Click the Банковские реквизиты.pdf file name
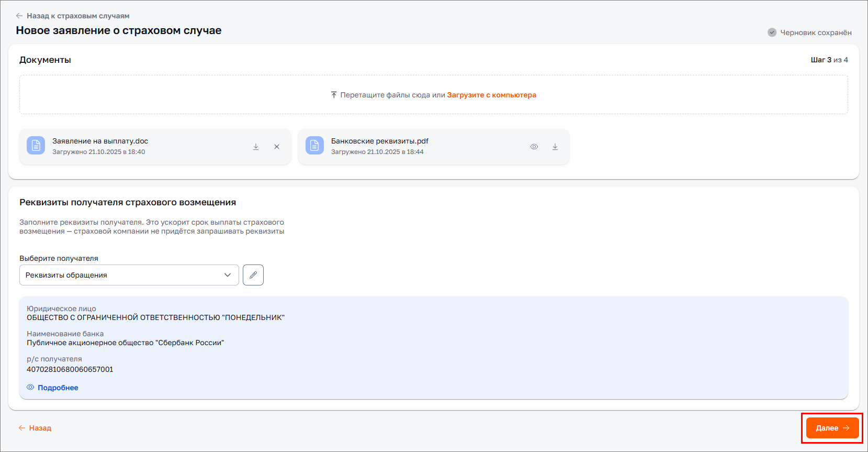The image size is (868, 452). click(x=379, y=141)
